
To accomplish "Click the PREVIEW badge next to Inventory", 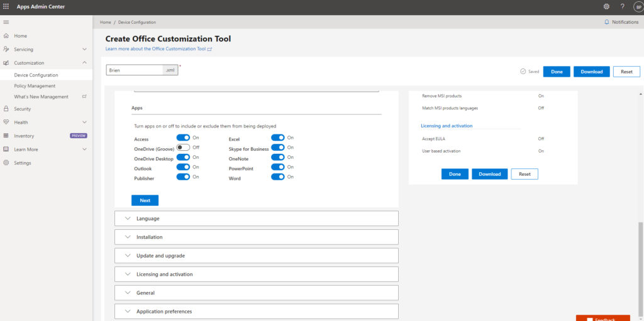I will coord(79,136).
